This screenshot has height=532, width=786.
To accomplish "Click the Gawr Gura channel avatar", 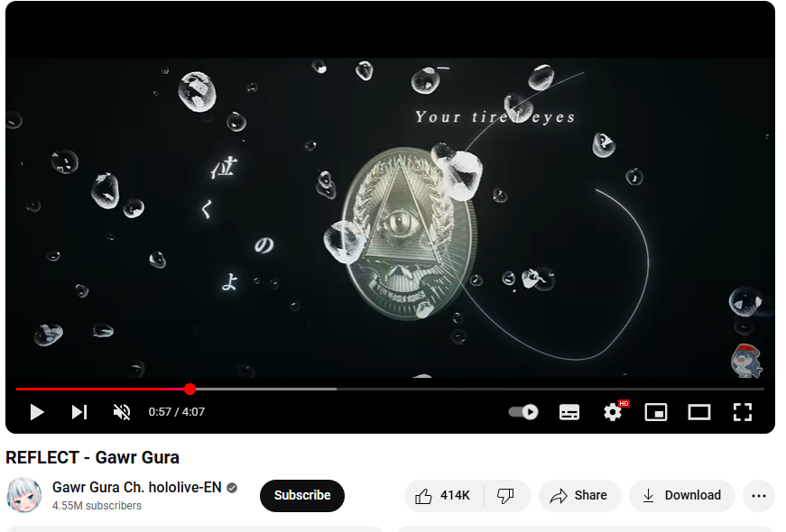I will tap(23, 495).
